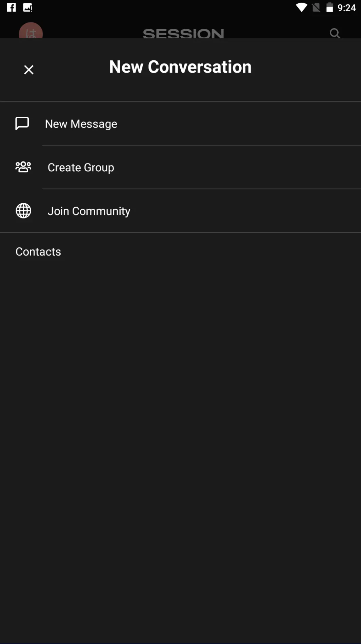
Task: Tap the Join Community globe icon
Action: 23,211
